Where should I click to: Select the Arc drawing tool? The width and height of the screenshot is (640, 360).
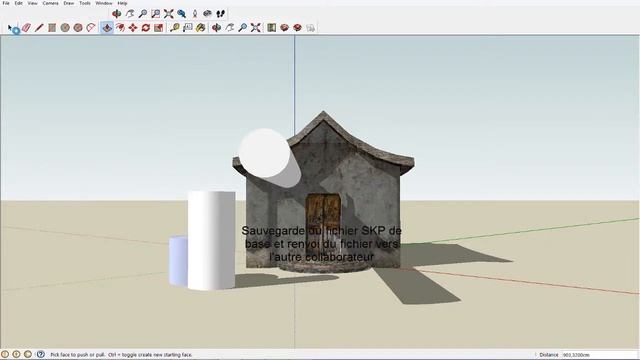point(91,28)
